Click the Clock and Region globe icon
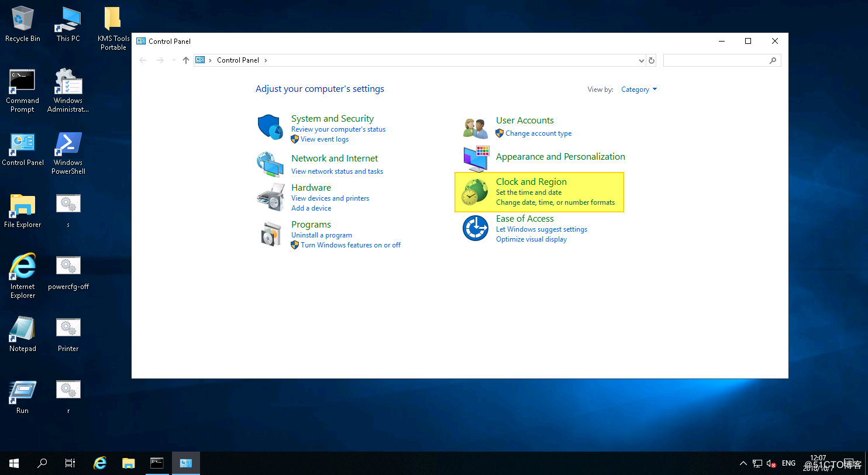This screenshot has width=868, height=475. [x=475, y=192]
